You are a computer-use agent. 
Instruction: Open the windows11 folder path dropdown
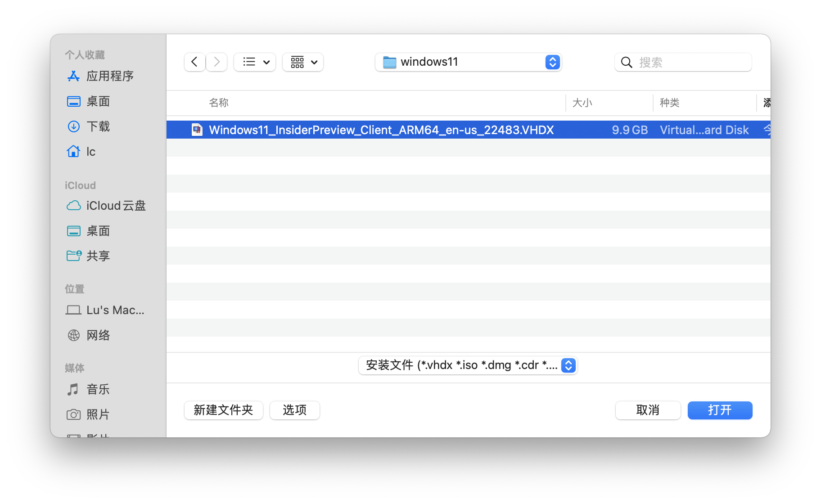tap(468, 62)
